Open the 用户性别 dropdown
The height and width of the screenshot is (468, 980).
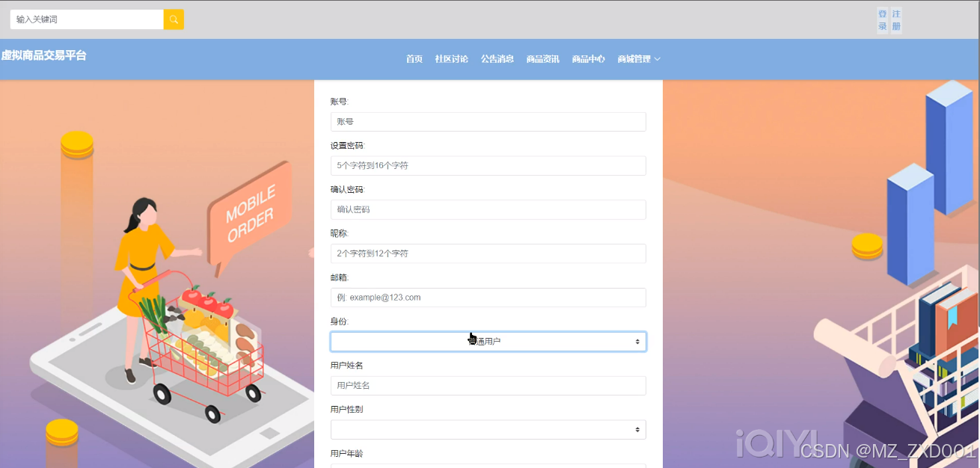pyautogui.click(x=489, y=430)
